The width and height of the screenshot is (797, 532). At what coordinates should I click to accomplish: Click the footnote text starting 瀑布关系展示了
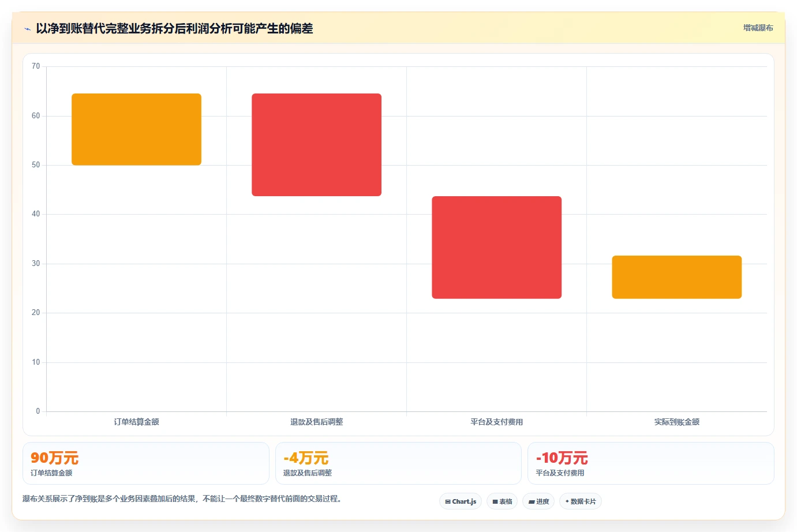[x=183, y=499]
